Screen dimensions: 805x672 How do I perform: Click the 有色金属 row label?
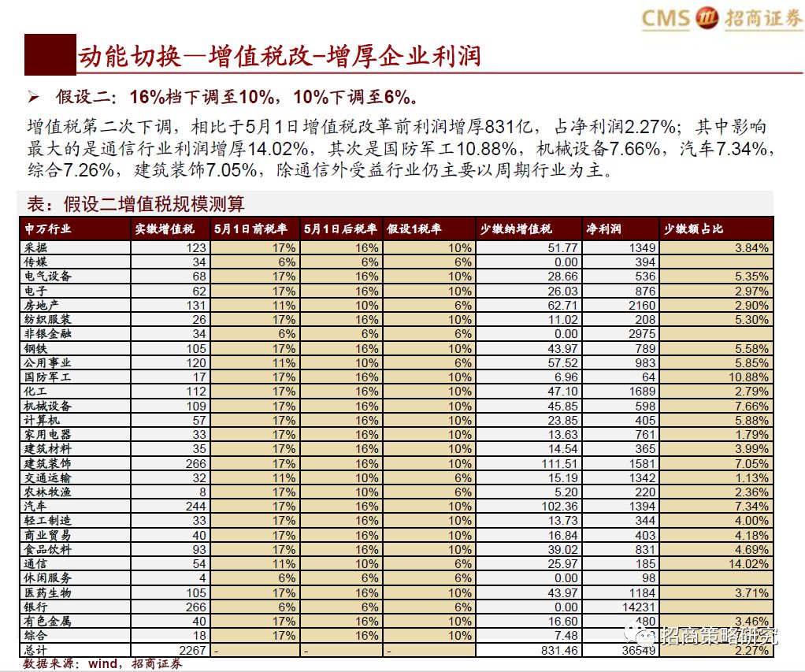tap(47, 621)
